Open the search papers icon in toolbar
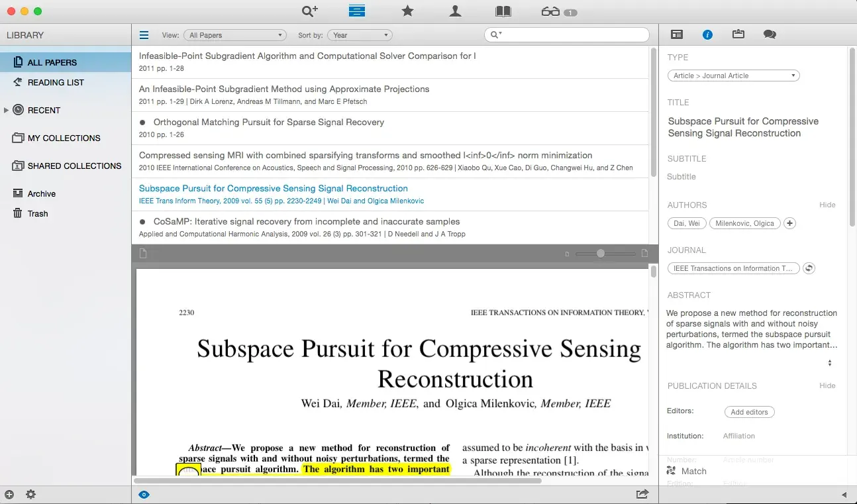 tap(309, 11)
